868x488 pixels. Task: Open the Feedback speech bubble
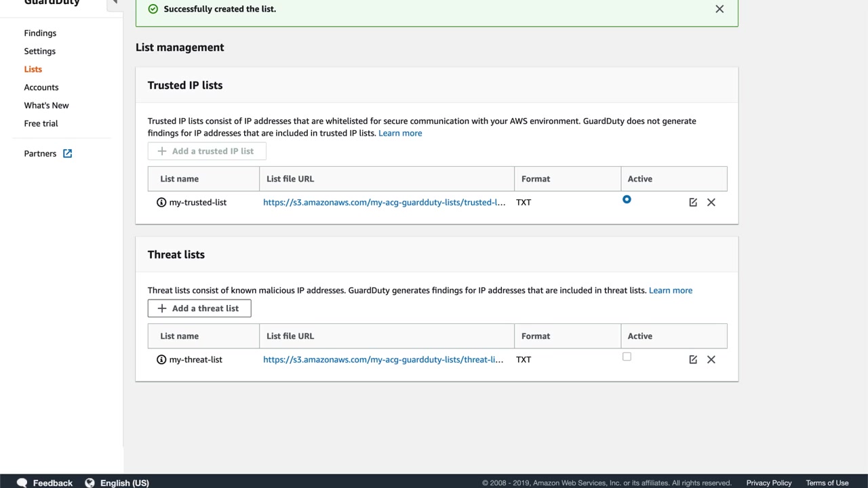coord(22,483)
